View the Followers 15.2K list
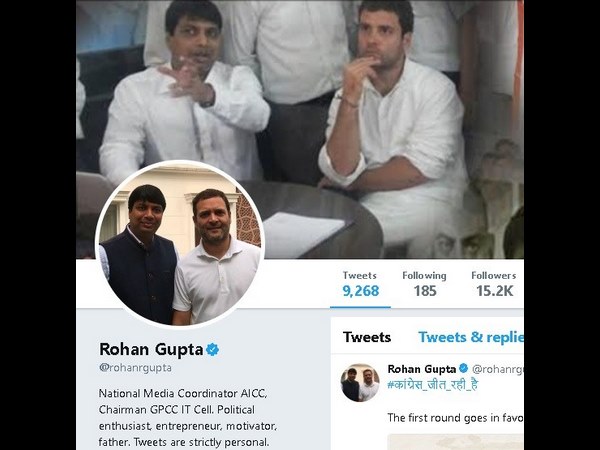Screen dimensions: 600x450 coord(494,284)
